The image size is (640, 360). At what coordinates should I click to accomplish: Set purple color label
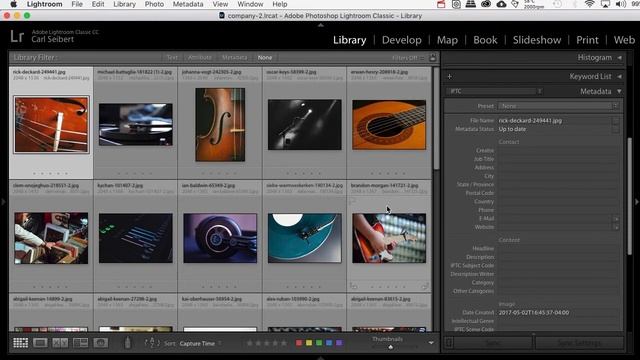point(339,343)
